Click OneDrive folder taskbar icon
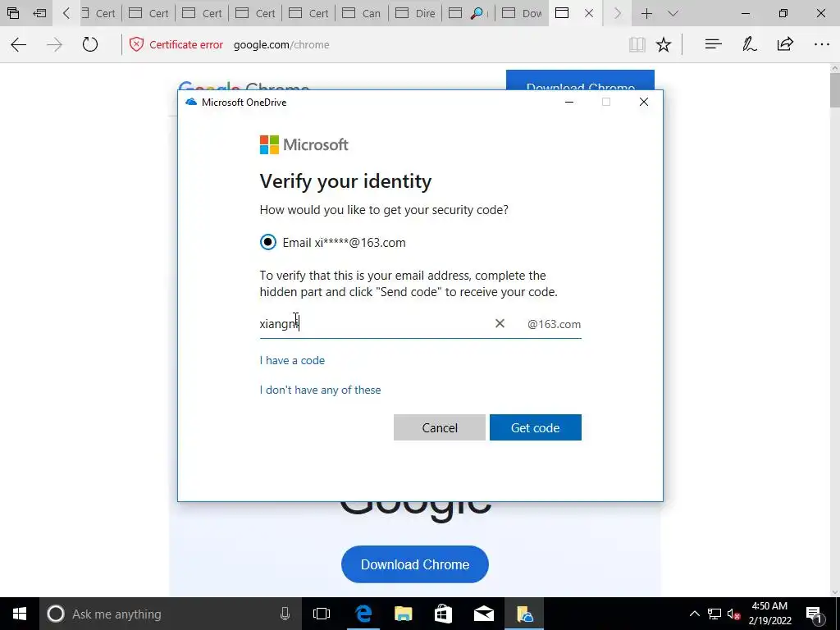Viewport: 840px width, 630px height. click(524, 614)
